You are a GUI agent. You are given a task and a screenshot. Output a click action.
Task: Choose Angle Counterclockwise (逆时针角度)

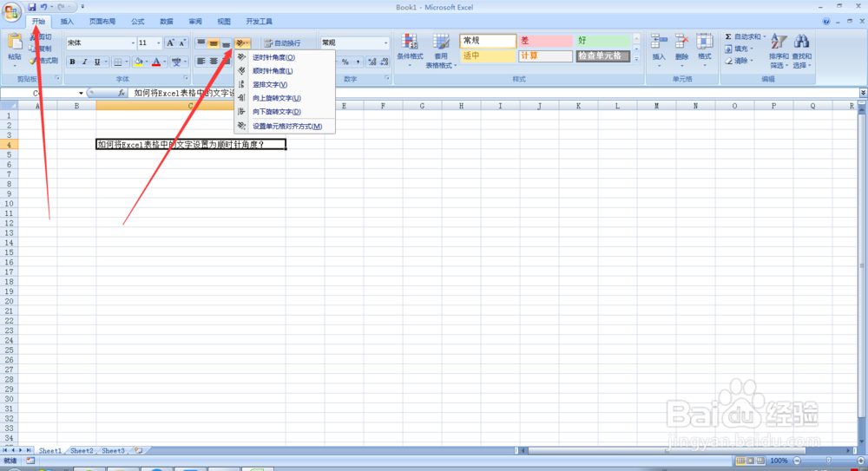(285, 57)
